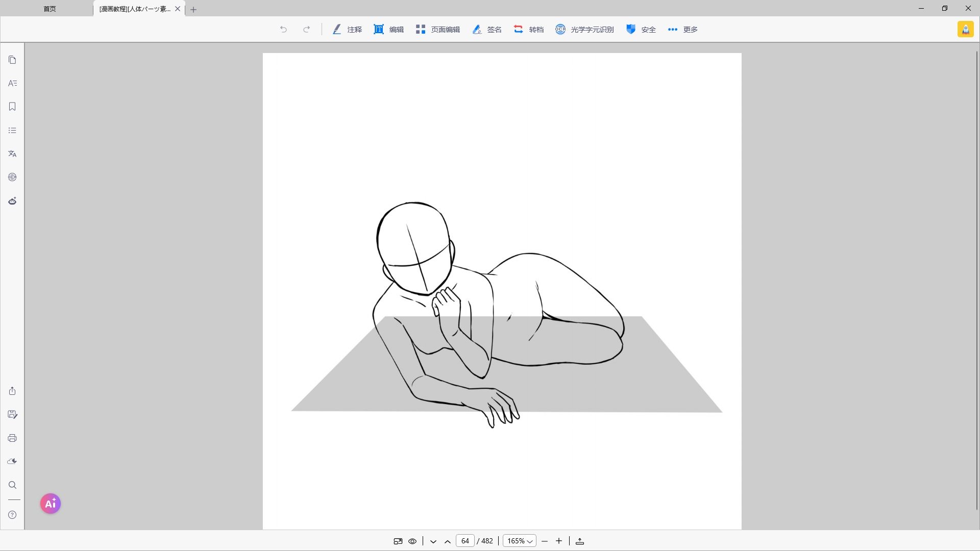This screenshot has width=980, height=551.
Task: Click the page number field 64
Action: click(465, 541)
